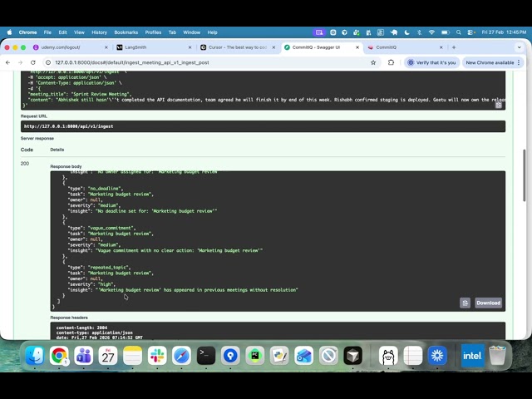Viewport: 532px width, 399px height.
Task: Click the purple screen-sharing icon in the menu bar
Action: click(x=319, y=32)
